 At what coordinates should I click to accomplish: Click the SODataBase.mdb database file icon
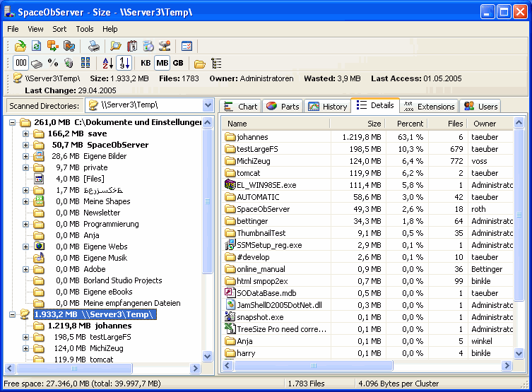pos(230,292)
